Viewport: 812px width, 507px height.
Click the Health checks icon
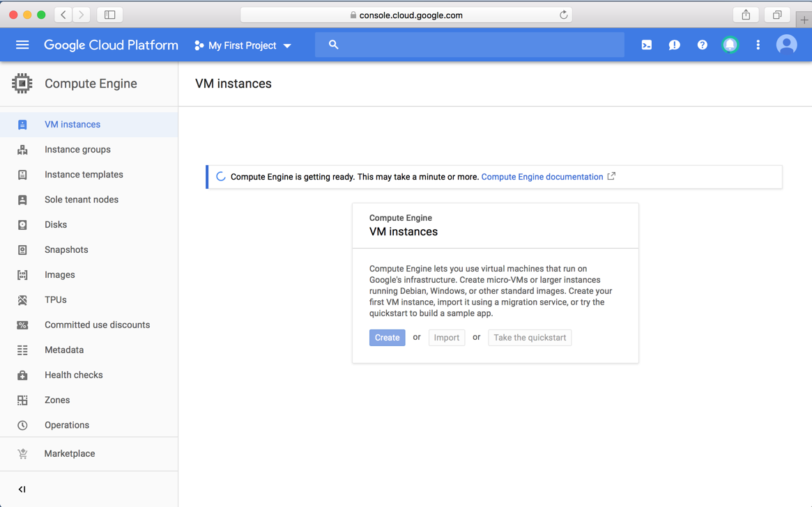pyautogui.click(x=22, y=375)
